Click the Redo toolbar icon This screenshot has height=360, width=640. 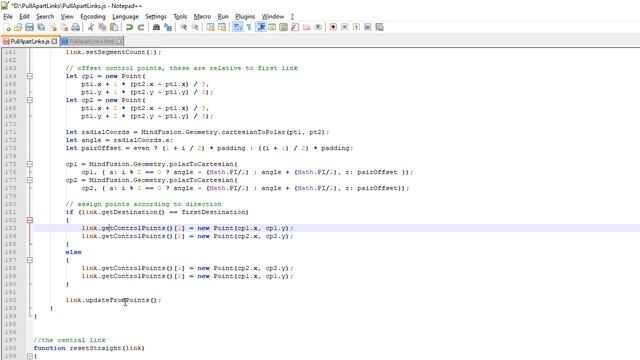pyautogui.click(x=141, y=27)
